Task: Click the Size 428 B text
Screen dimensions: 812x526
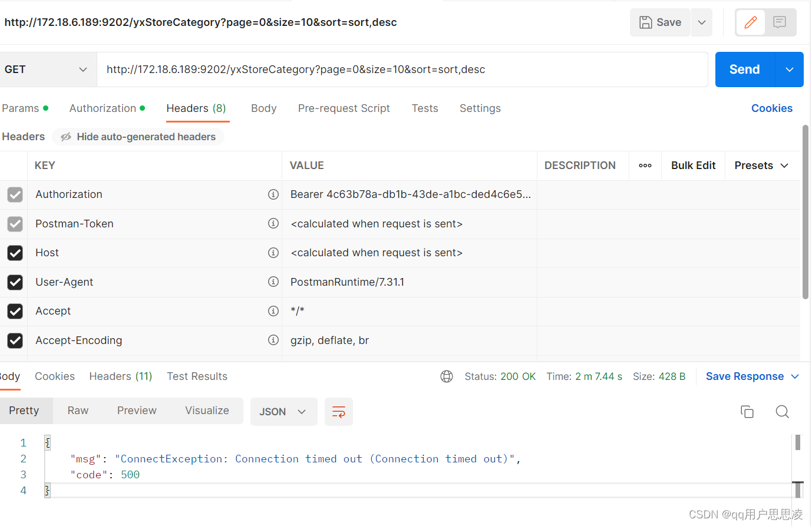Action: point(659,376)
